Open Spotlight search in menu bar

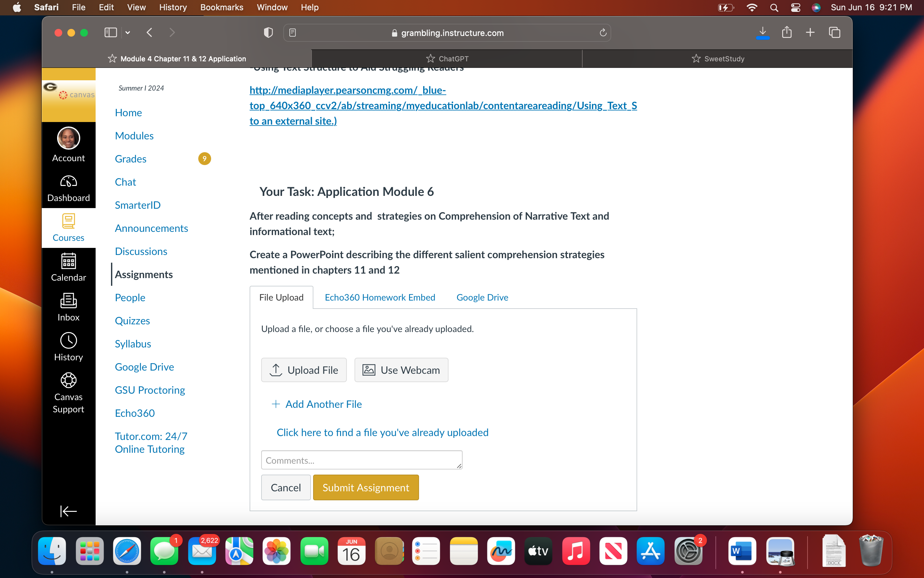pos(774,7)
